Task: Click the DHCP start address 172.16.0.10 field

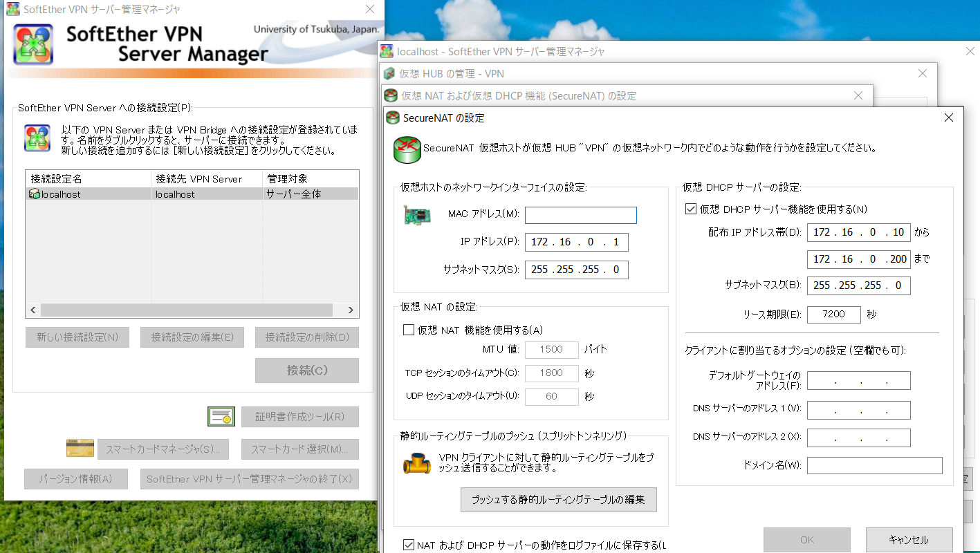Action: [859, 232]
